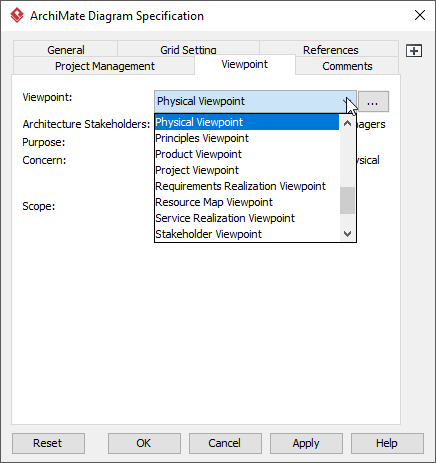Select Principles Viewpoint from the list
Viewport: 436px width, 463px height.
tap(247, 138)
